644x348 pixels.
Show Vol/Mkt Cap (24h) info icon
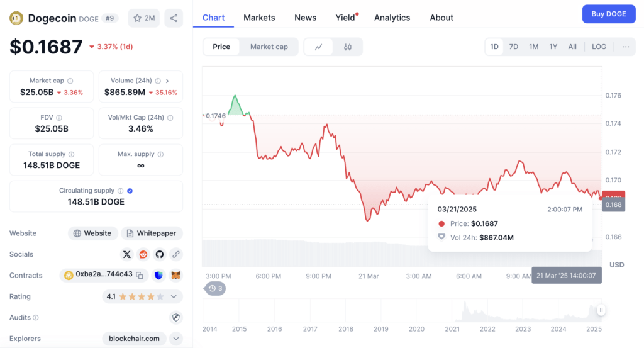[170, 118]
